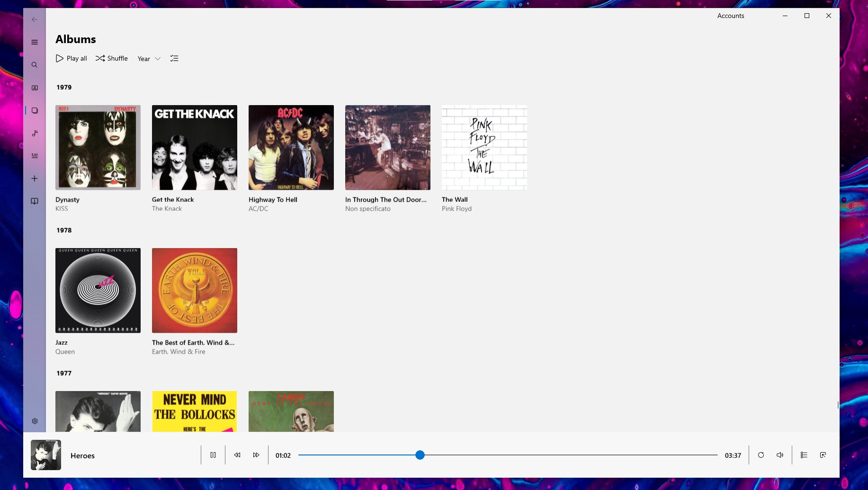The image size is (868, 490).
Task: Click Earth, Wind & Fire artist name
Action: pyautogui.click(x=179, y=352)
